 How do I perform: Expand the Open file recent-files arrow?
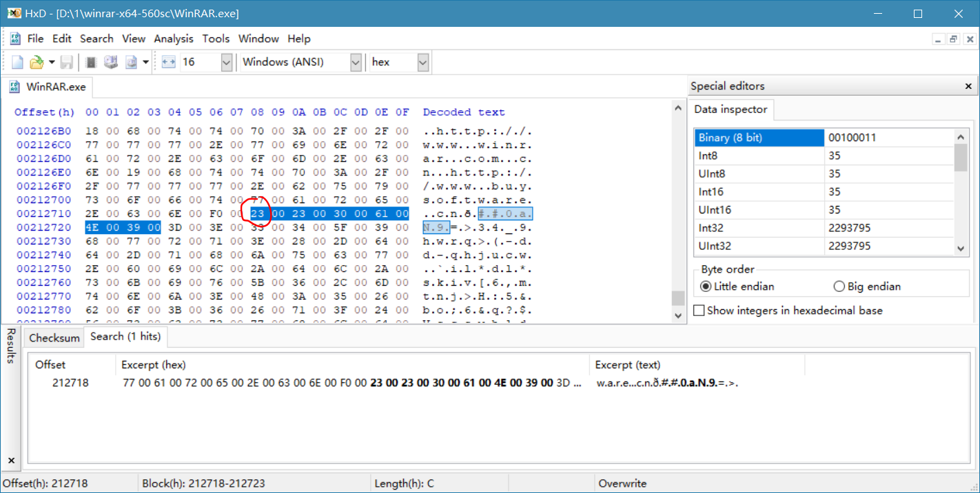click(x=52, y=62)
